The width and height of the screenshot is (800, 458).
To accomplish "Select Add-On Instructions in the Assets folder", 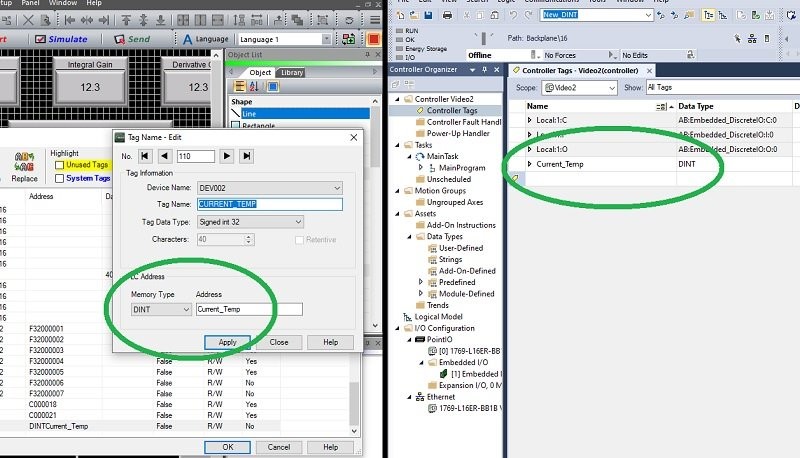I will coord(461,225).
